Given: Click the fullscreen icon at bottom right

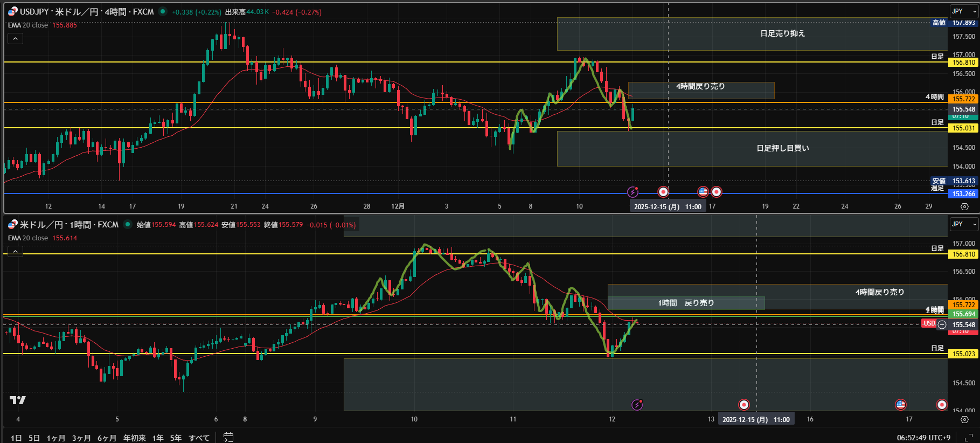Looking at the screenshot, I should [x=968, y=438].
